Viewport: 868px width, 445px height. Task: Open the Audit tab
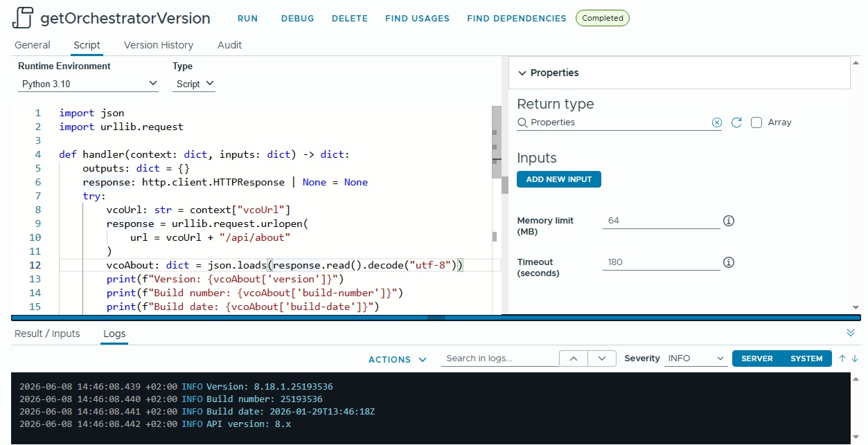coord(229,45)
